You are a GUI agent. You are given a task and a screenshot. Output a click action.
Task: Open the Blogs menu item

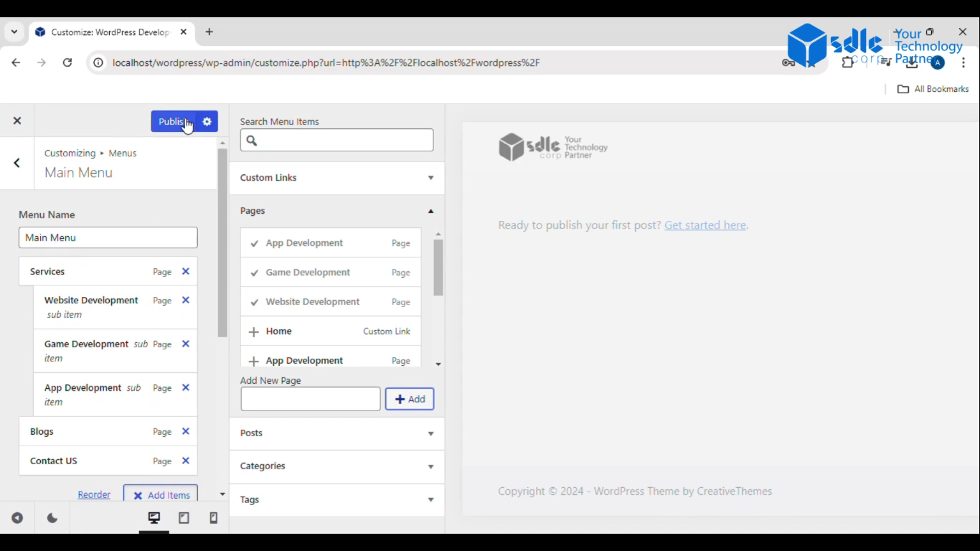coord(108,431)
